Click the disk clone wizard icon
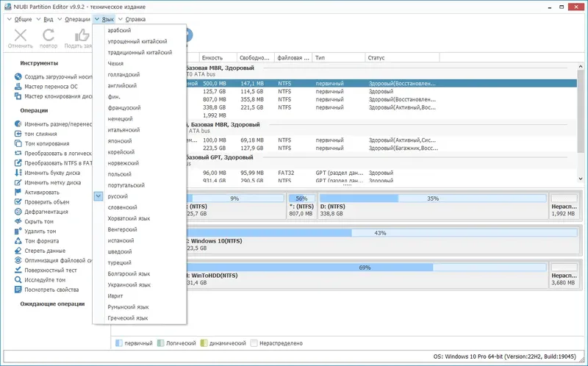This screenshot has height=366, width=588. [x=18, y=96]
